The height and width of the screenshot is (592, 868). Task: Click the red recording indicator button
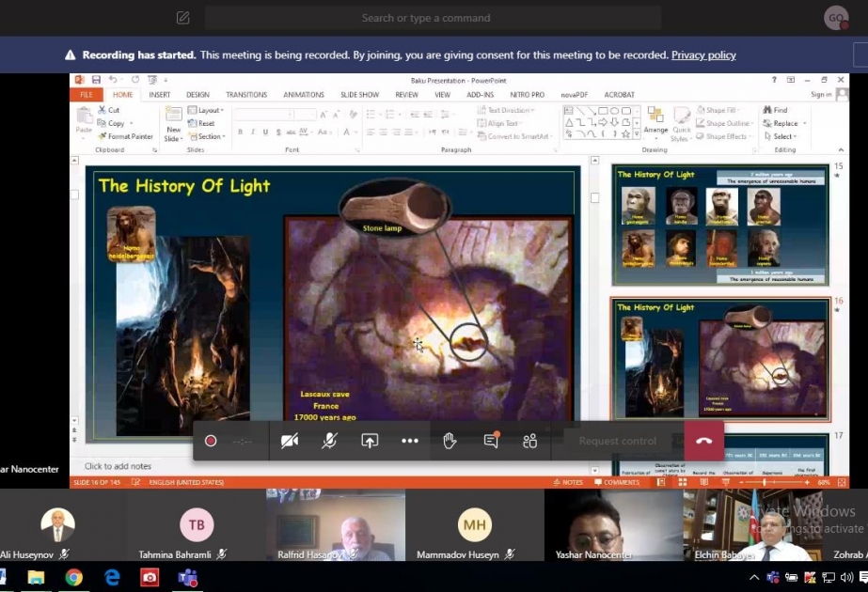[x=211, y=441]
